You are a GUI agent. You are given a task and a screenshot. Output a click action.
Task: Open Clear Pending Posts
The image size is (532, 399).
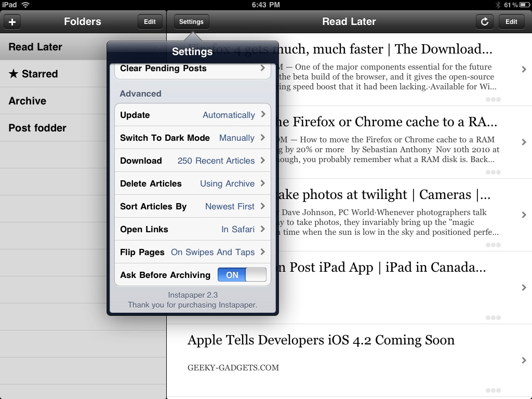click(x=193, y=71)
